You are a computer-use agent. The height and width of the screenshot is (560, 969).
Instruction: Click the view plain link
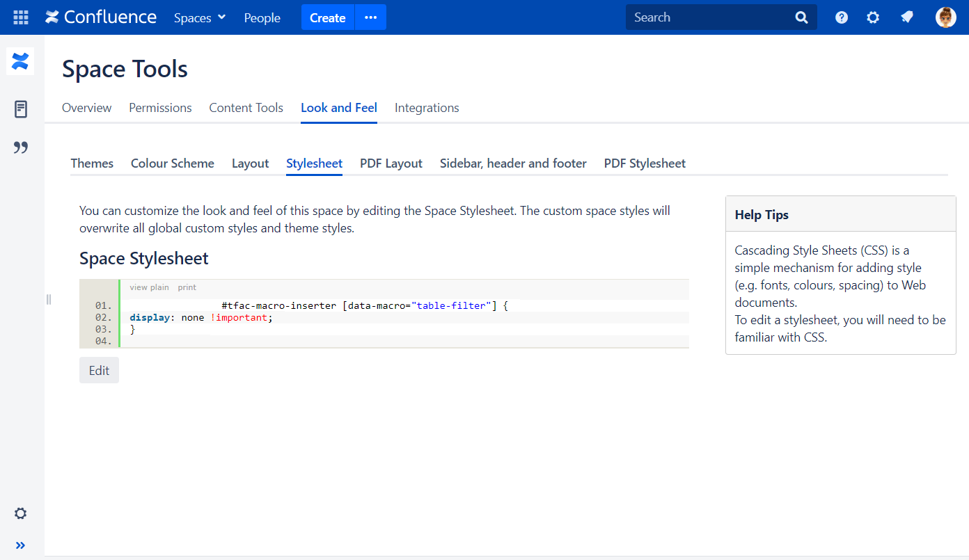149,287
